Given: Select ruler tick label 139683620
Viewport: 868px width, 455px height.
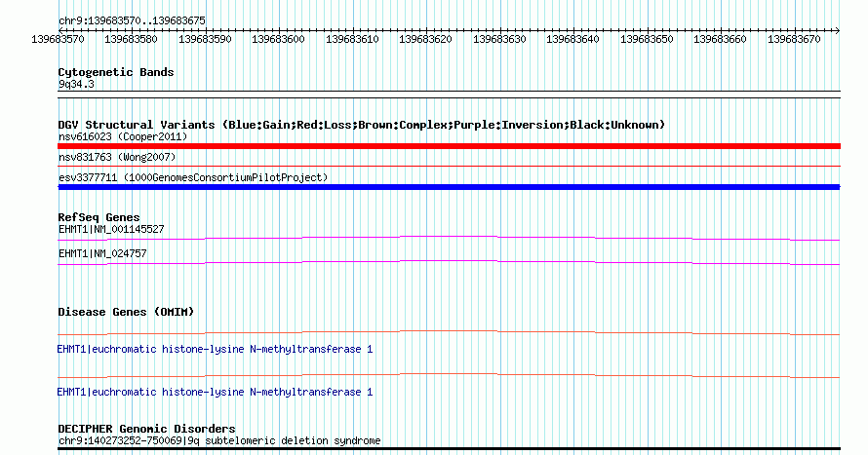Looking at the screenshot, I should (x=425, y=39).
